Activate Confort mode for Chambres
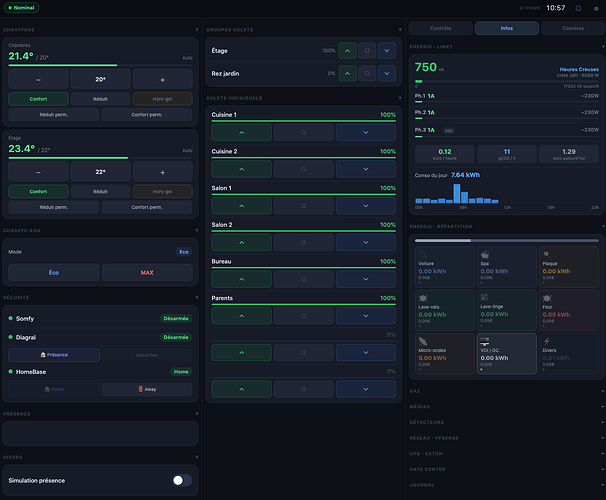 coord(38,99)
